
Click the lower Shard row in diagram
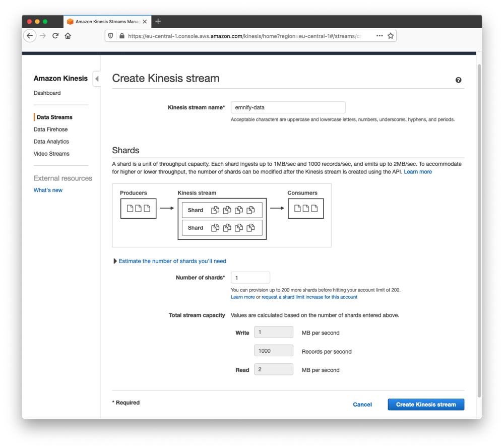pyautogui.click(x=222, y=228)
